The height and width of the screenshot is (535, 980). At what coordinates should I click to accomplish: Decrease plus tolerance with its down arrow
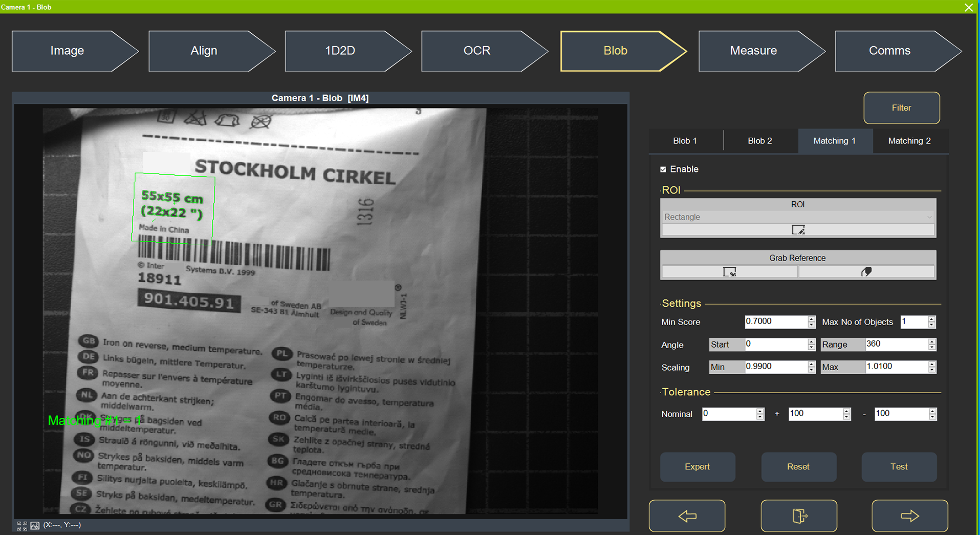pyautogui.click(x=847, y=417)
